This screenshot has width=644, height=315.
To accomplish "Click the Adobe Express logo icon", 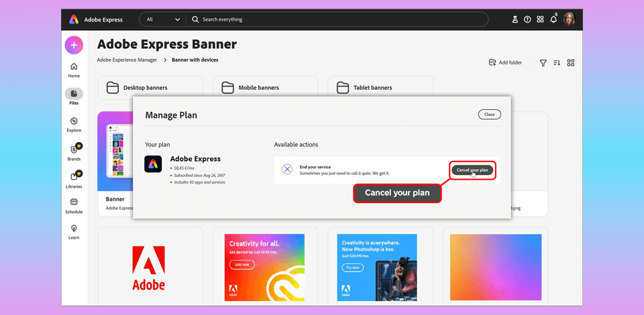I will (74, 19).
